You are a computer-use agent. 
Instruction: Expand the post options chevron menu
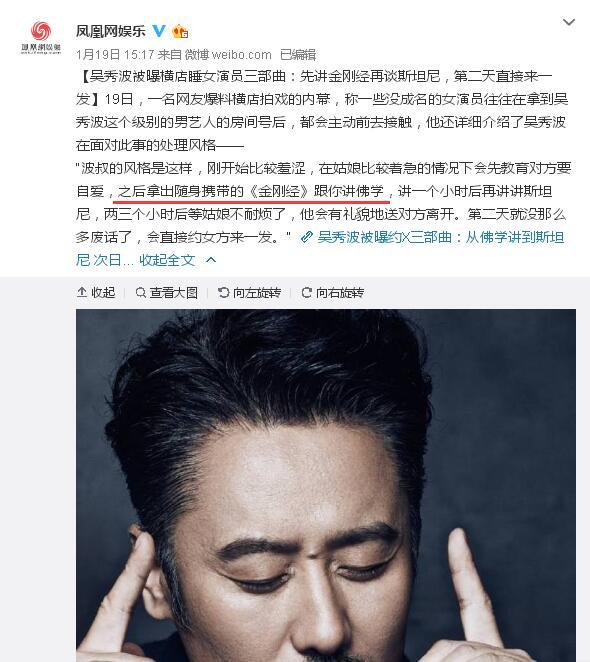569,22
